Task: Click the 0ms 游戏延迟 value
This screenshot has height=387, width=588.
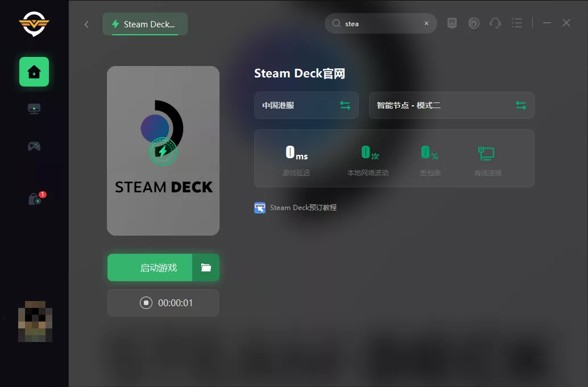Action: [x=296, y=153]
